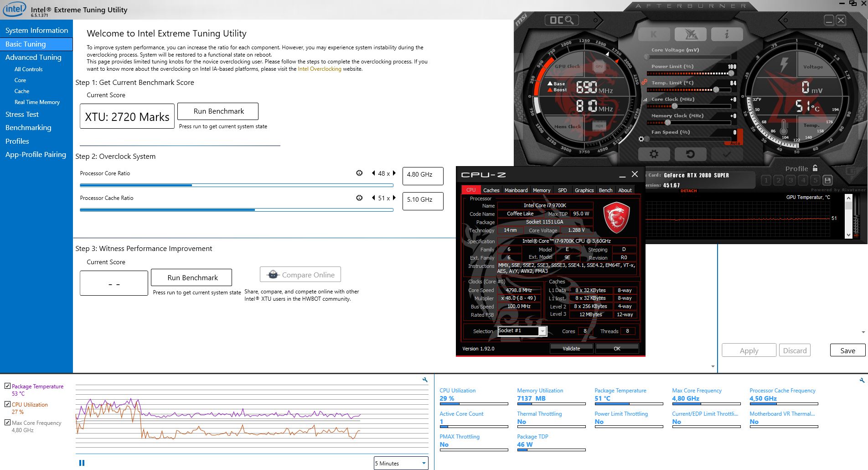Open Afterburner info via the i button
The height and width of the screenshot is (470, 868).
[x=727, y=34]
